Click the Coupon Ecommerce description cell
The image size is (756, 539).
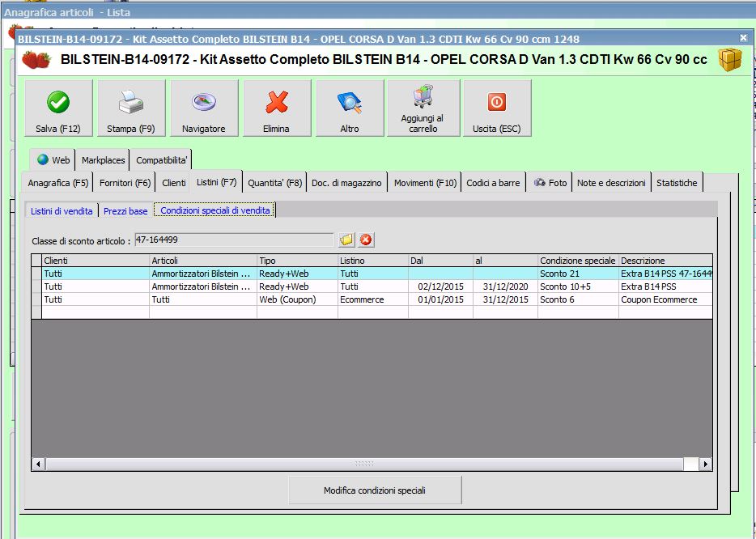[x=665, y=299]
